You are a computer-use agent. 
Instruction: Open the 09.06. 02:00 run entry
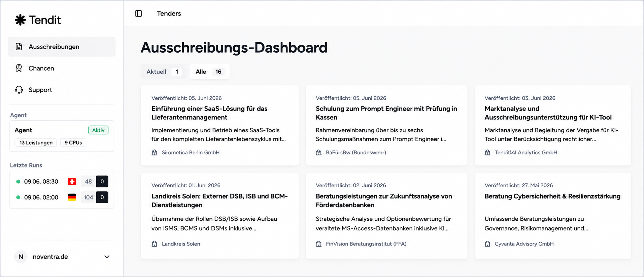tap(62, 197)
